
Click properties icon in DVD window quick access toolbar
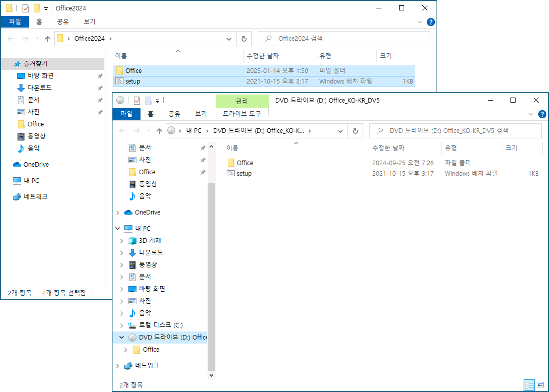[137, 101]
